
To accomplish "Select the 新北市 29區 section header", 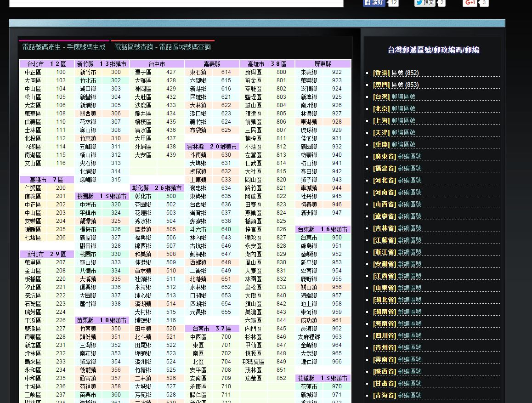I will tap(46, 254).
